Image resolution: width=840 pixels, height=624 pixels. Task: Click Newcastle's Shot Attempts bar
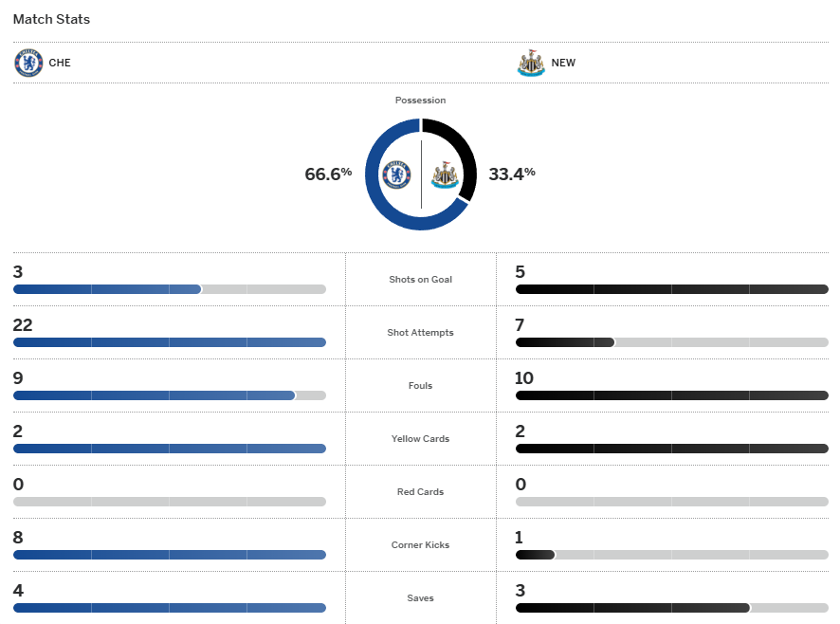point(671,342)
